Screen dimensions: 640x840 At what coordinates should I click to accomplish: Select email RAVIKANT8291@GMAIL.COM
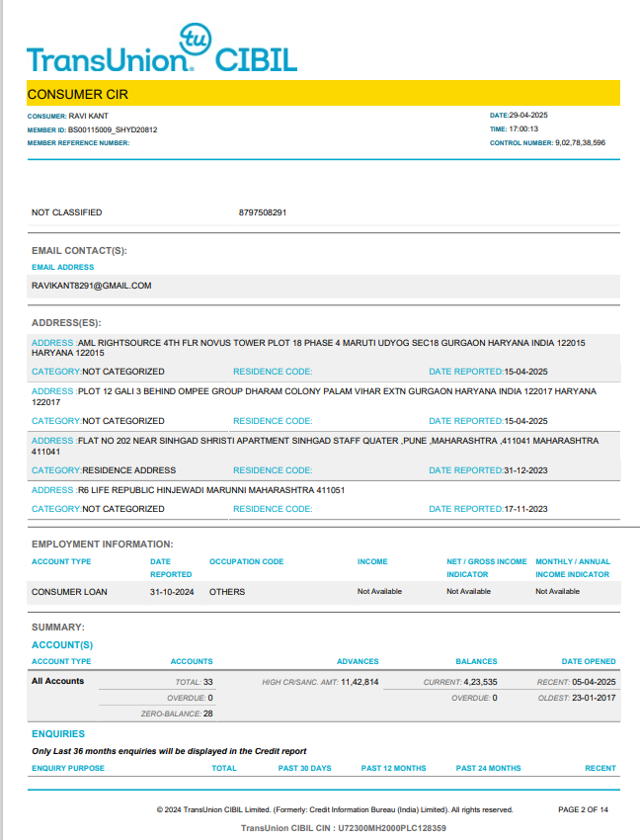(x=92, y=286)
